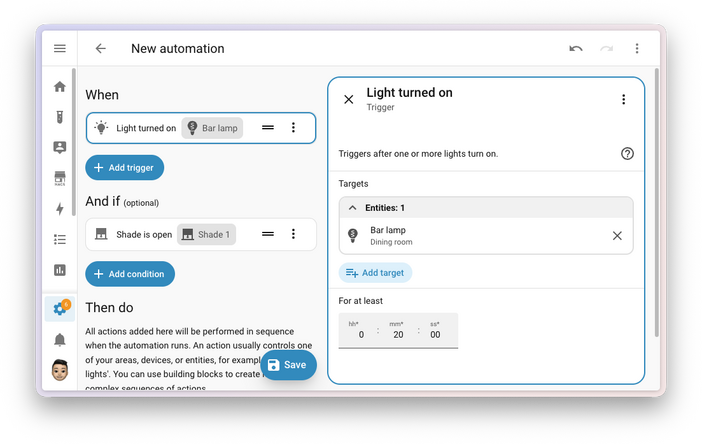Screen dimensions: 702x444
Task: Open the trigger panel three-dot menu
Action: [623, 99]
